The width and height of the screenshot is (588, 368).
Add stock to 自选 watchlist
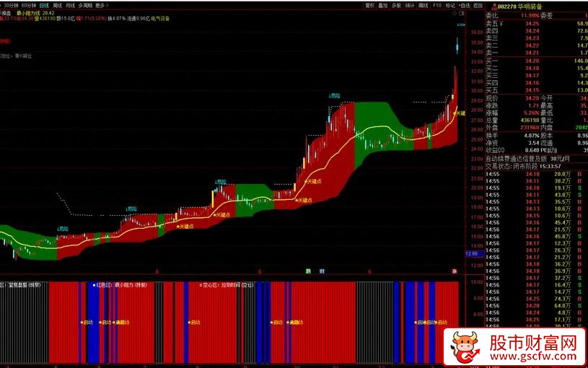coord(464,6)
